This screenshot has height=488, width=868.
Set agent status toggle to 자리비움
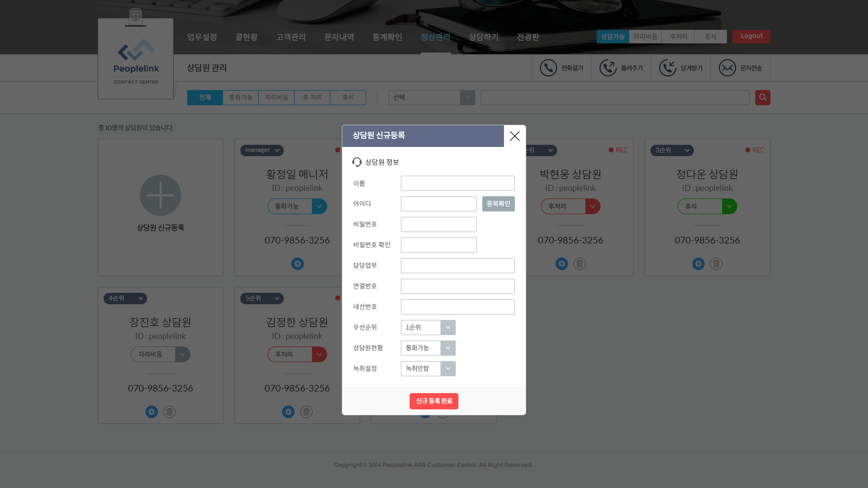click(x=645, y=36)
